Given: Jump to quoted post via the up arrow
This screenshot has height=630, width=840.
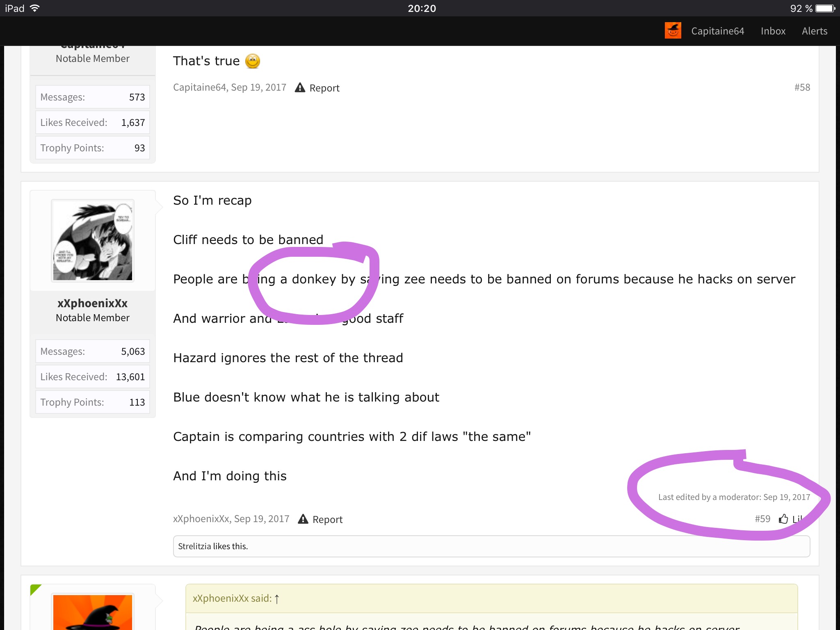Looking at the screenshot, I should point(277,599).
